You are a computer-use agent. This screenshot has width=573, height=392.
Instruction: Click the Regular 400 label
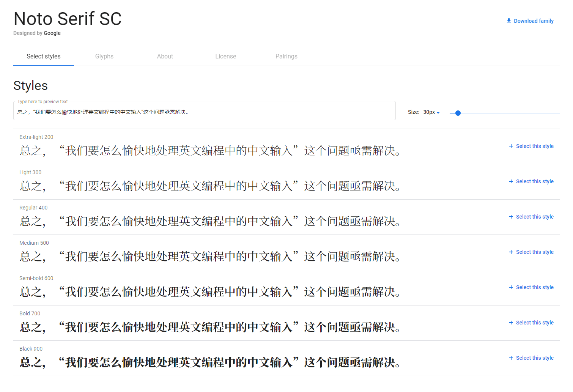(x=33, y=208)
